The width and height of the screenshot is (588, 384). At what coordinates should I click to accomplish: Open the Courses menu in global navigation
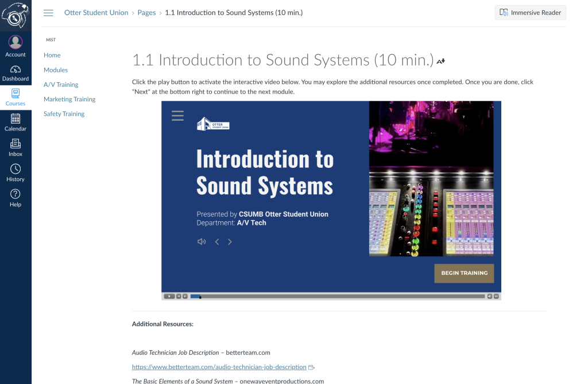coord(16,98)
